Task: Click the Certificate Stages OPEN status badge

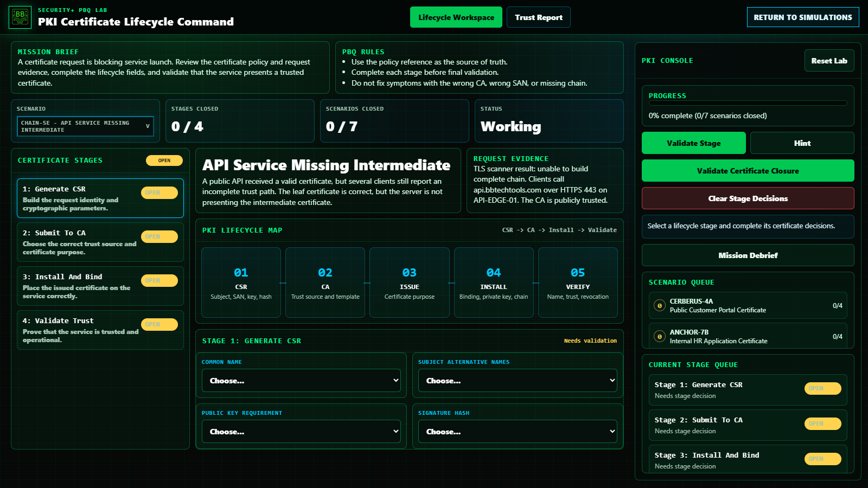Action: pyautogui.click(x=164, y=160)
